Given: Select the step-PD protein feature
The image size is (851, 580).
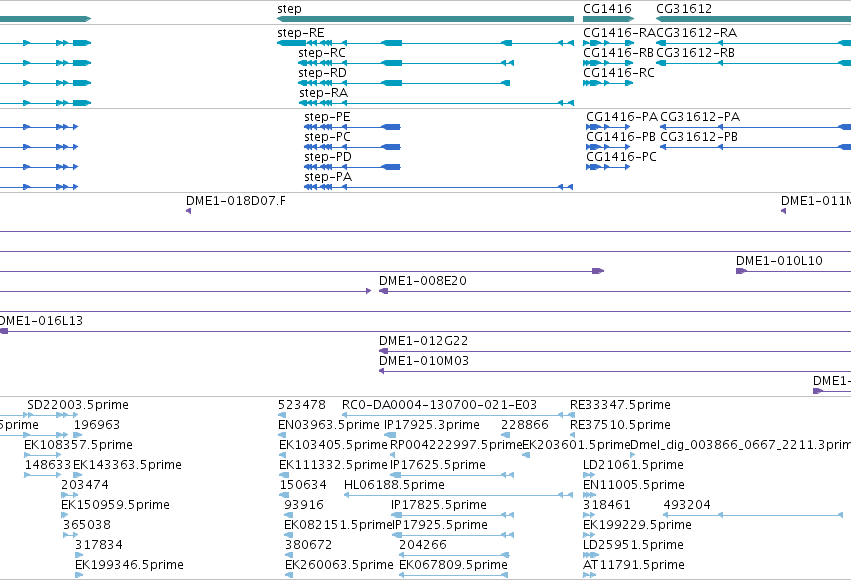Looking at the screenshot, I should click(x=352, y=167).
